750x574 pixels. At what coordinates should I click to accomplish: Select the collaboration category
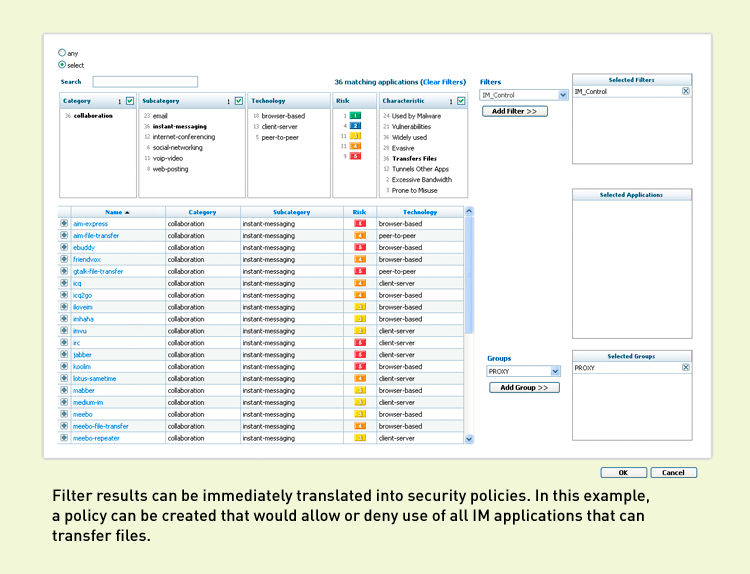93,116
